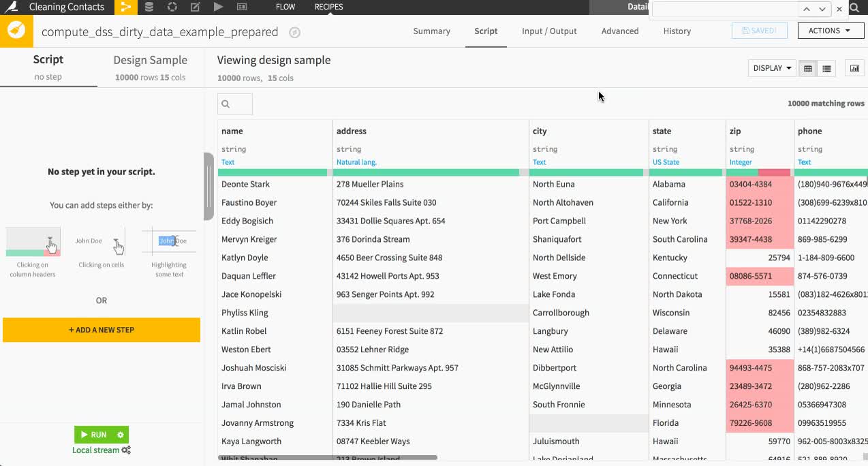Switch to column list view
This screenshot has width=868, height=466.
point(826,68)
